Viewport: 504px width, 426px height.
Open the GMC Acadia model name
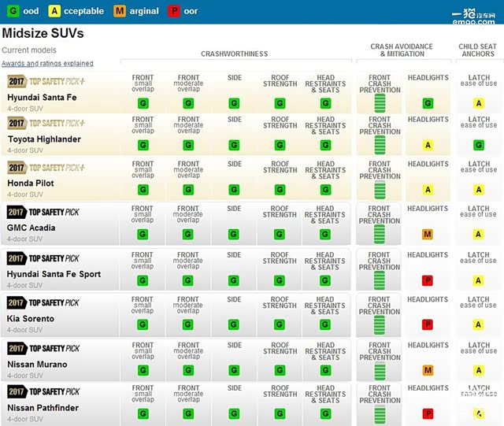click(31, 228)
